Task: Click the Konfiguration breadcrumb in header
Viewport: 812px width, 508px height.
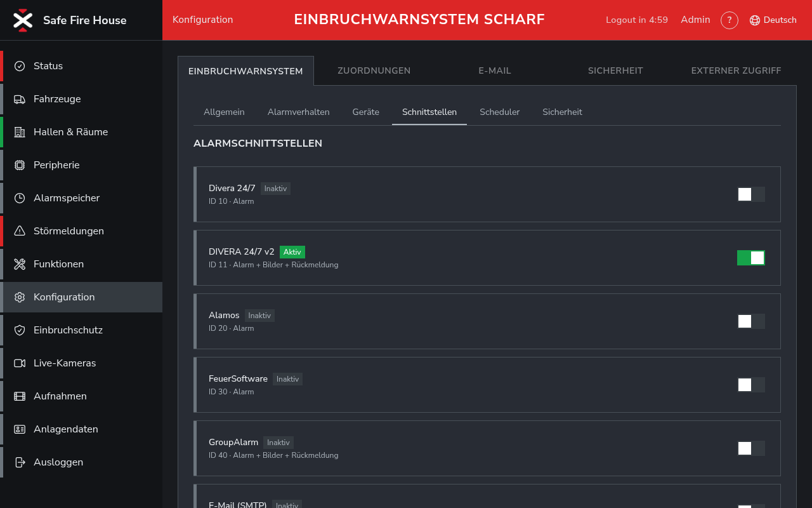Action: [x=203, y=20]
